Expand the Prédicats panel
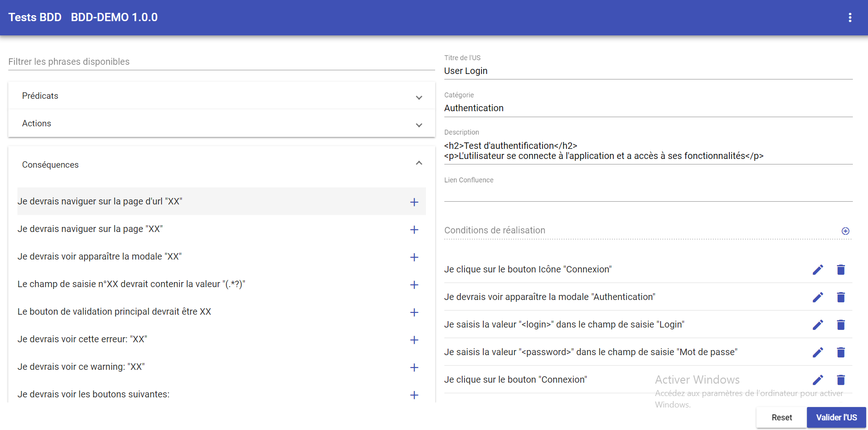The height and width of the screenshot is (430, 868). (222, 96)
